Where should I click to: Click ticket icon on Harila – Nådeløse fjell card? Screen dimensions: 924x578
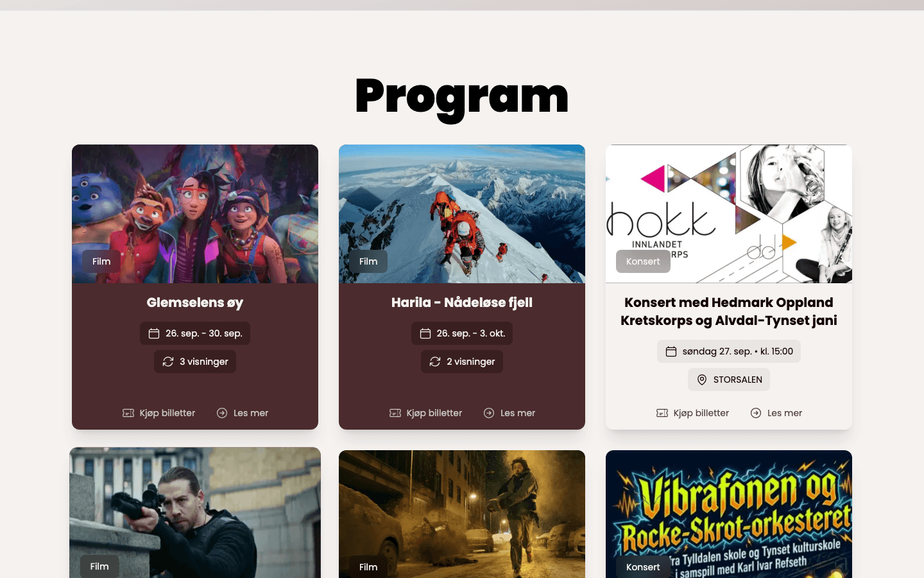395,413
